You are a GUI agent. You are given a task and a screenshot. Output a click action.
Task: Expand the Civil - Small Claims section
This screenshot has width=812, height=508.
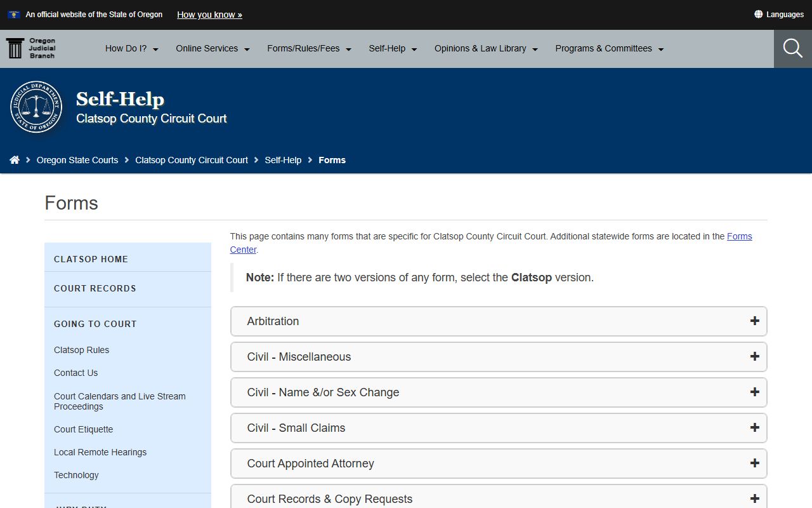(x=499, y=428)
